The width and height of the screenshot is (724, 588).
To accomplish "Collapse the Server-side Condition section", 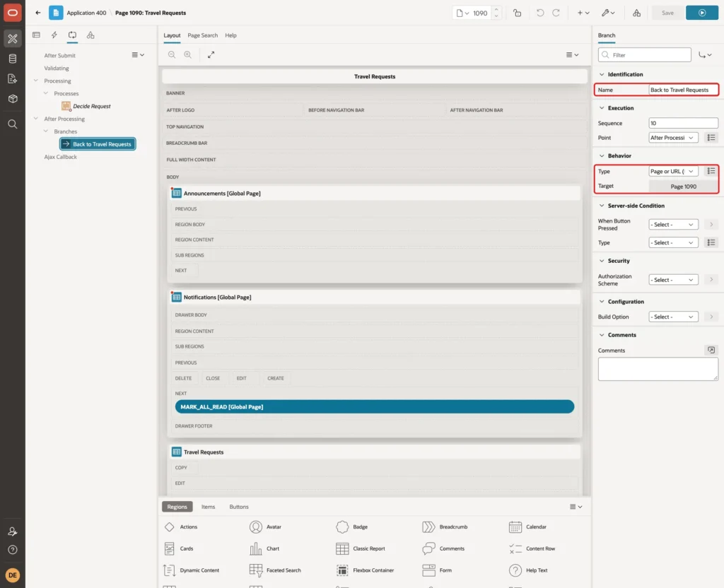I will [x=601, y=206].
